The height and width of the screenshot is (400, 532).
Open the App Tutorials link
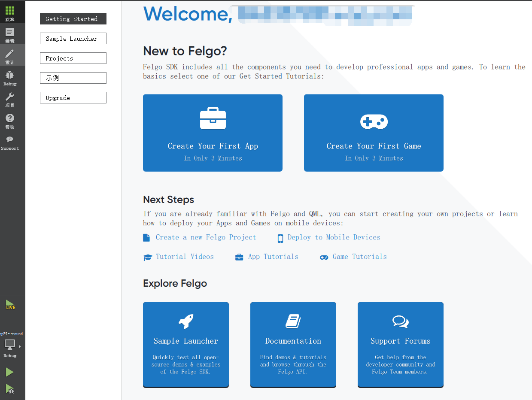coord(273,257)
